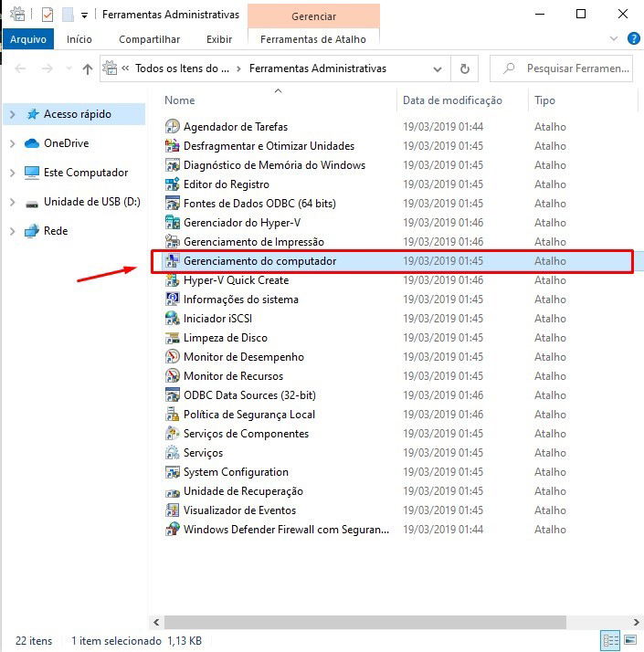Click inside the Pesquisar Ferramen... search box
This screenshot has height=652, width=644.
(561, 68)
